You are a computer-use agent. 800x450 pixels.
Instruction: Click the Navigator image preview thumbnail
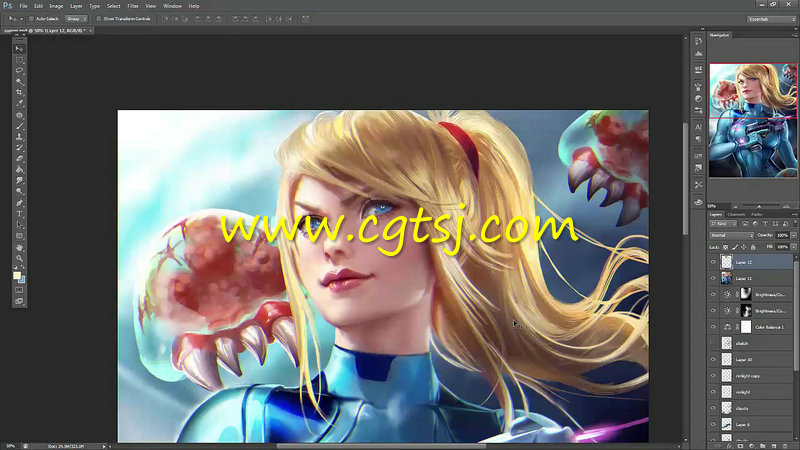(753, 120)
